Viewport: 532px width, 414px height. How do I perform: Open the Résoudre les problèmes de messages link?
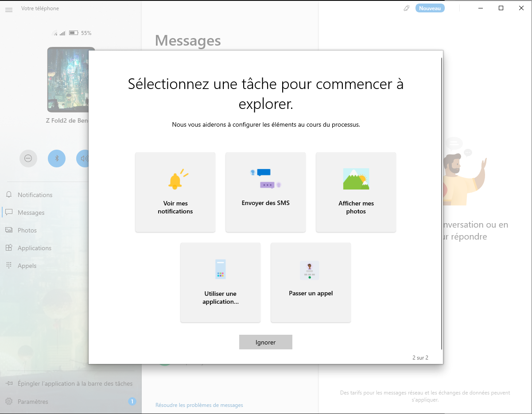tap(199, 405)
